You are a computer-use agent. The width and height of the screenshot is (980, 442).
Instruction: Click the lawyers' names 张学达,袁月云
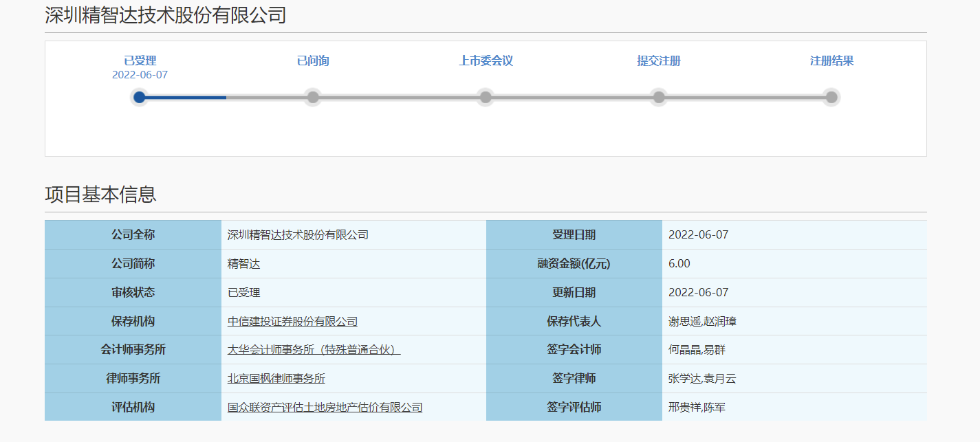click(x=702, y=378)
